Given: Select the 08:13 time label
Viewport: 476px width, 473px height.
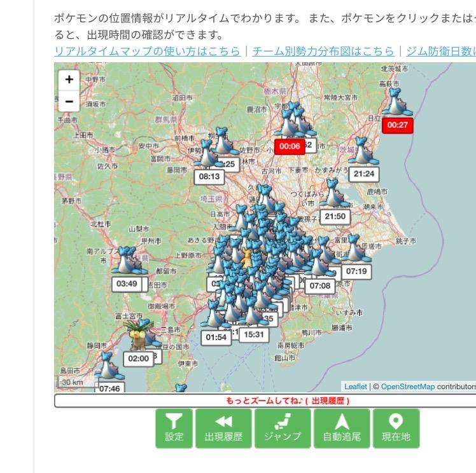Looking at the screenshot, I should tap(209, 177).
